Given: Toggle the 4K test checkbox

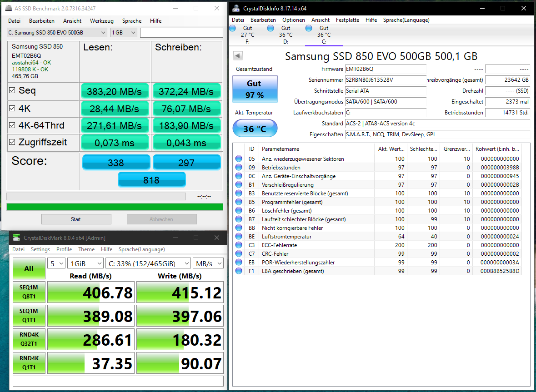Looking at the screenshot, I should (12, 108).
